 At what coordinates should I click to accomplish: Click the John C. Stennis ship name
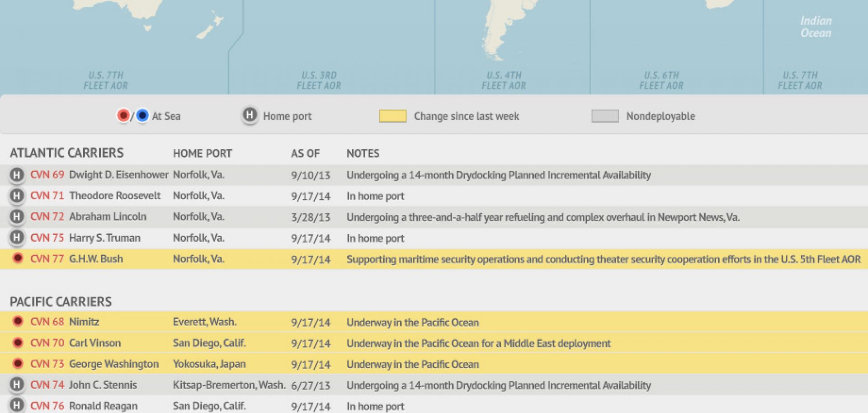tap(103, 385)
